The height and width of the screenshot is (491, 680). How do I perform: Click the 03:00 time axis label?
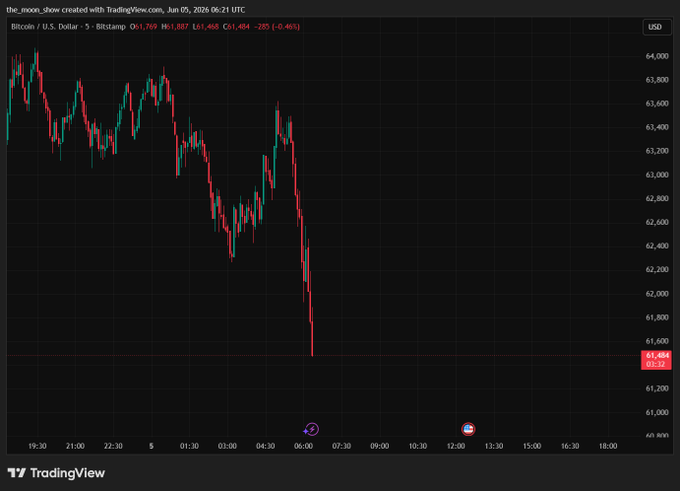pos(227,446)
